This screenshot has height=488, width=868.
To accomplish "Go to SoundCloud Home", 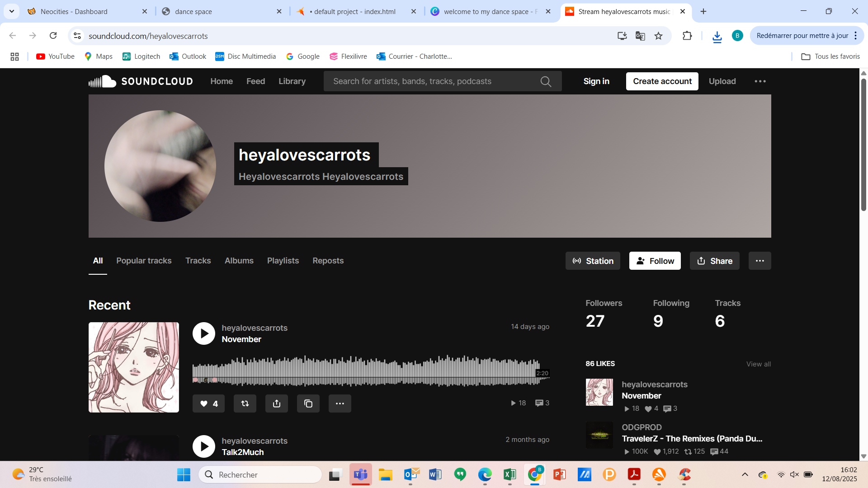I will coord(222,81).
